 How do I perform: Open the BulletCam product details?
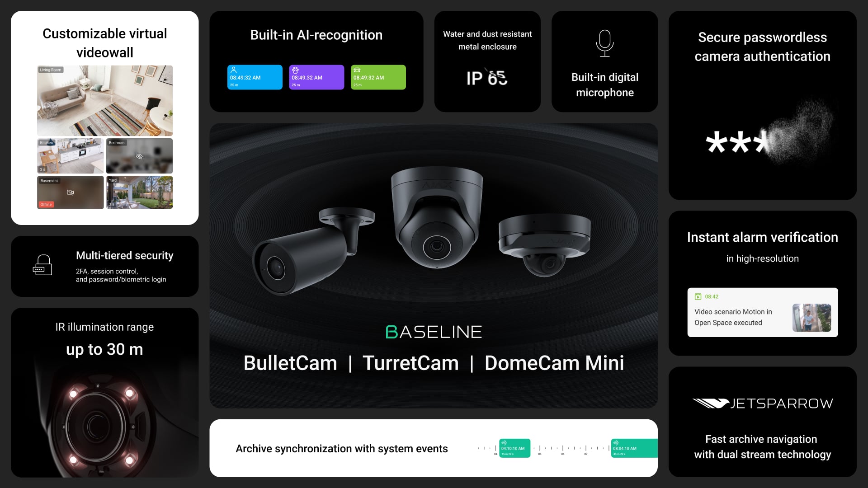click(288, 362)
